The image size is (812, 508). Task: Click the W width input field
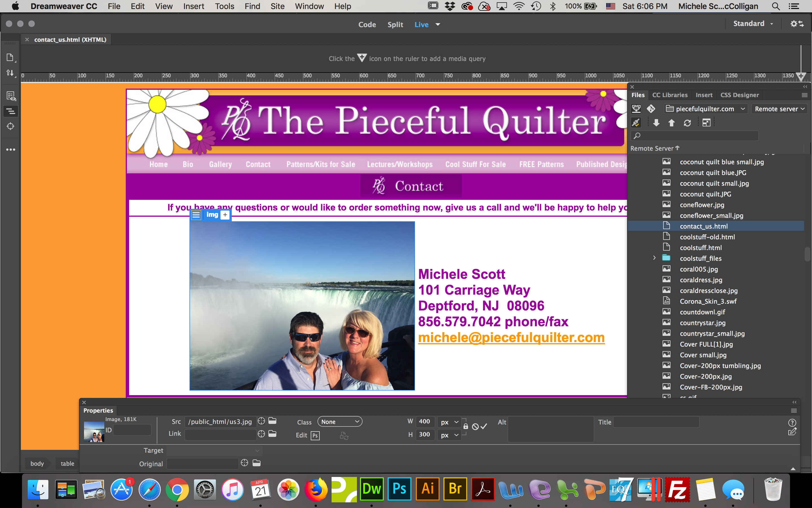click(425, 421)
